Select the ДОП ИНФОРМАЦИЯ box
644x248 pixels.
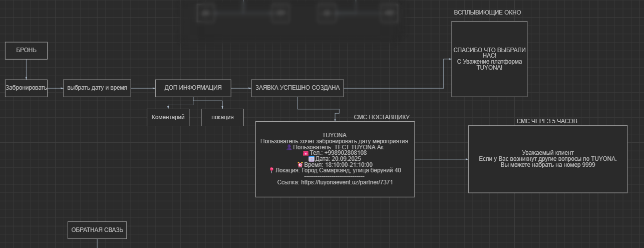193,88
